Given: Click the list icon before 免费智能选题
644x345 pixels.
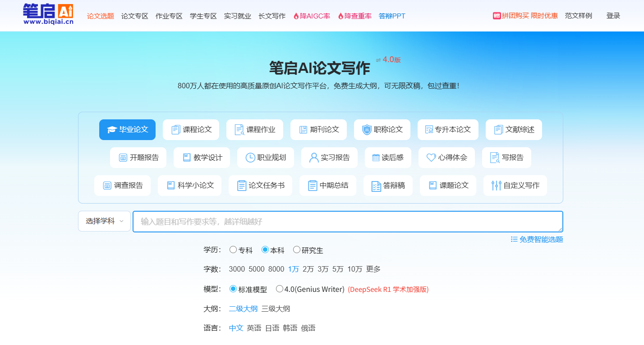Looking at the screenshot, I should point(514,239).
